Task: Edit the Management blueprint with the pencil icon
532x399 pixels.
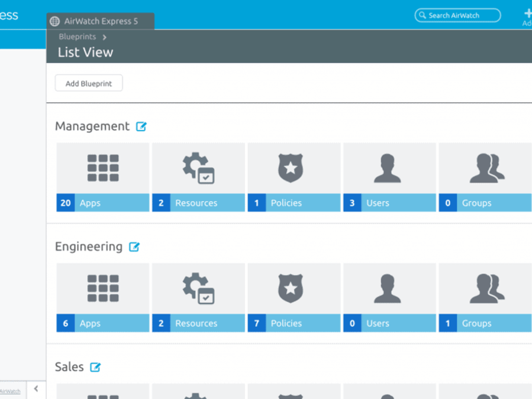Action: pyautogui.click(x=141, y=126)
